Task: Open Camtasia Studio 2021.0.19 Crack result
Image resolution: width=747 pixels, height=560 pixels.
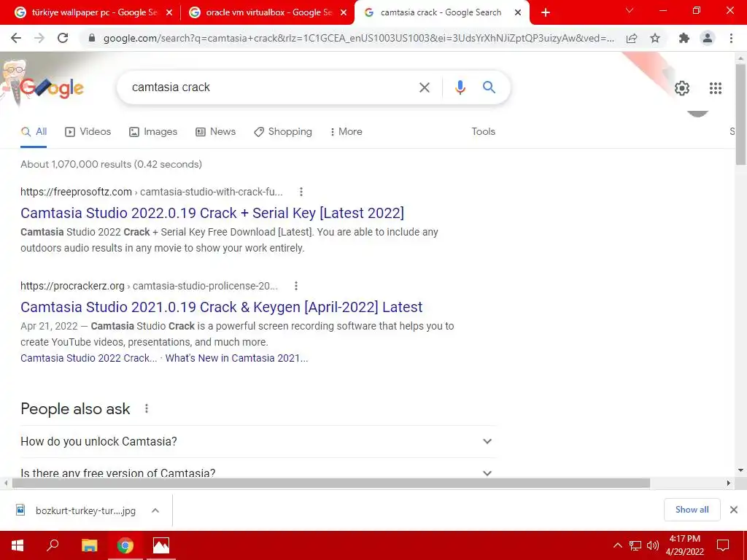Action: coord(222,307)
